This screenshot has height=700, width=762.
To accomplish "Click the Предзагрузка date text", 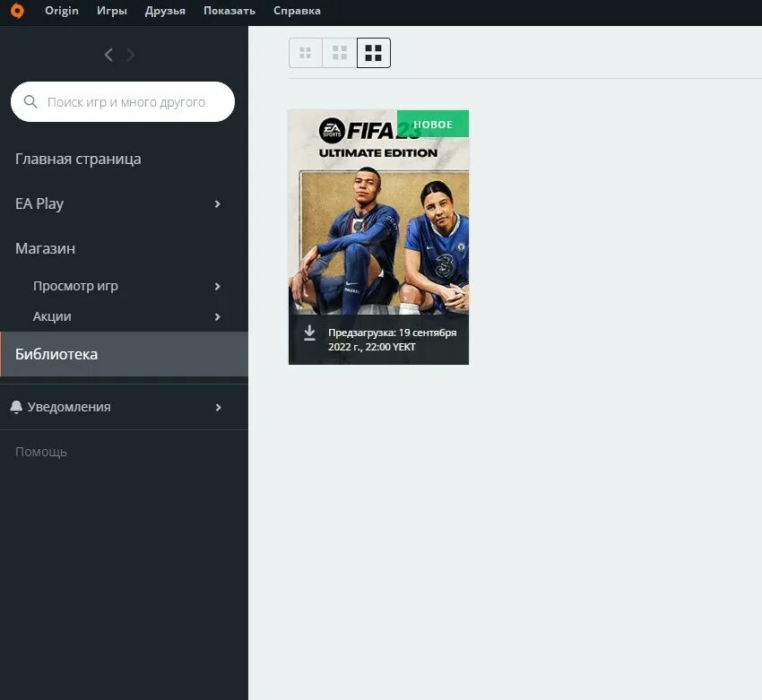I will (x=392, y=340).
